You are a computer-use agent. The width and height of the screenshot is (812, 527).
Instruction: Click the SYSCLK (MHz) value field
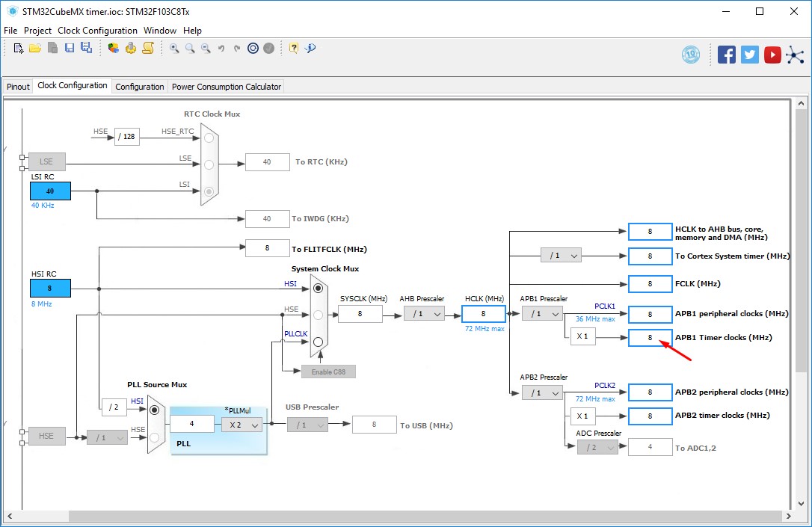point(360,314)
